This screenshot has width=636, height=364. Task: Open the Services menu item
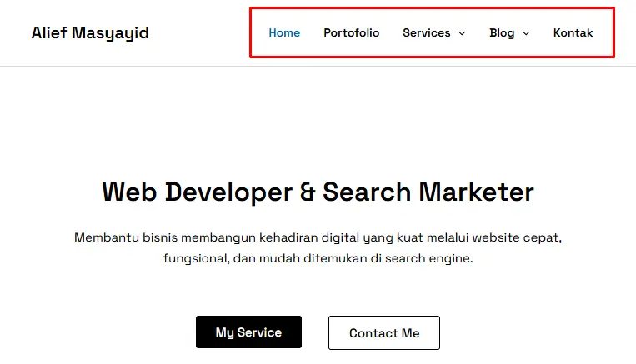point(426,32)
